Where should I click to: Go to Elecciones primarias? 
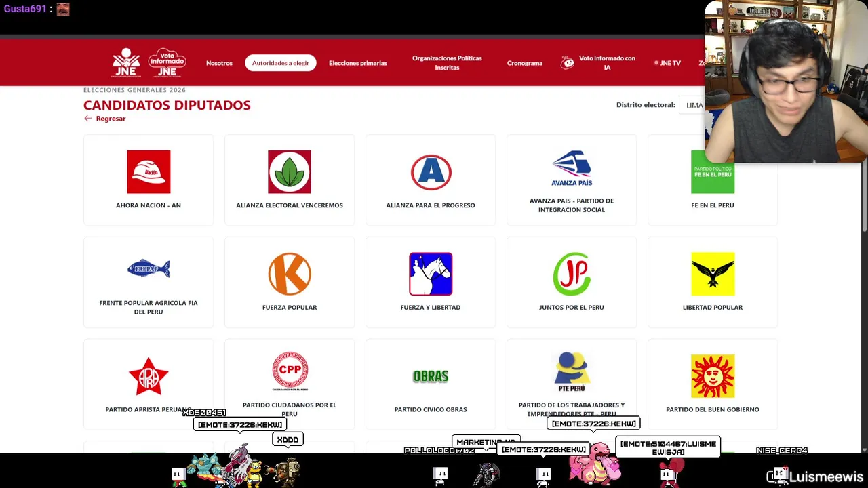(x=358, y=63)
